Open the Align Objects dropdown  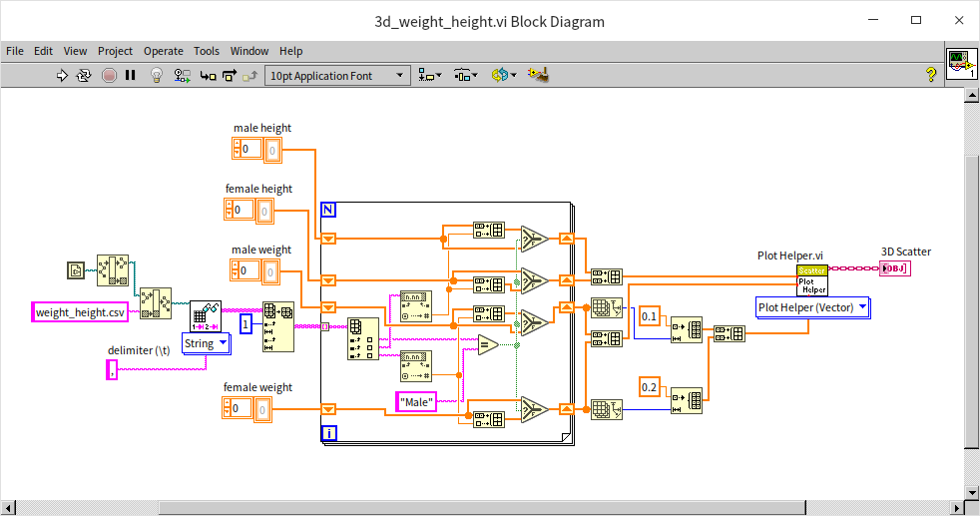[431, 75]
